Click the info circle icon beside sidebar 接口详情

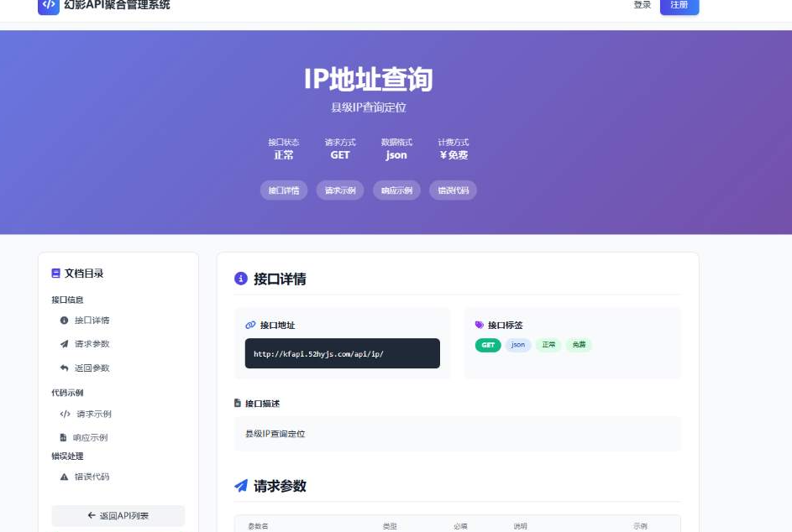point(64,321)
